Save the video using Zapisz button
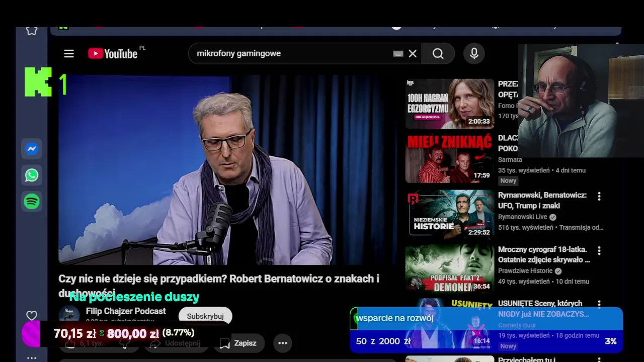The image size is (644, 362). (239, 343)
